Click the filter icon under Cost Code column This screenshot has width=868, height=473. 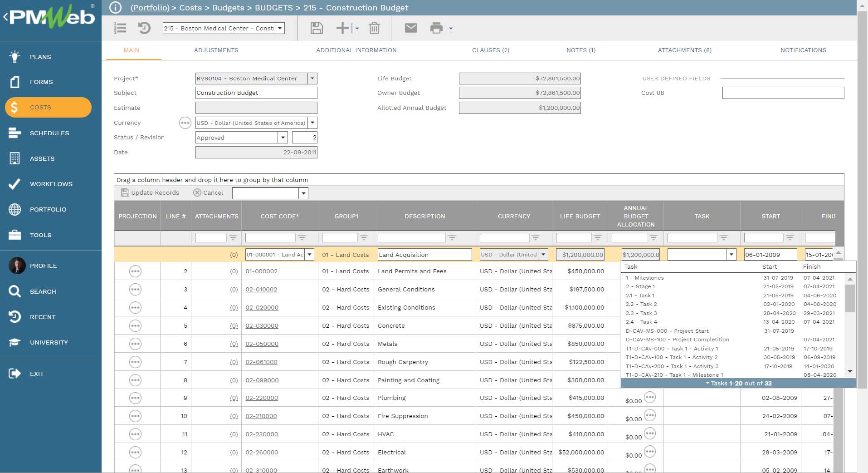pyautogui.click(x=302, y=237)
